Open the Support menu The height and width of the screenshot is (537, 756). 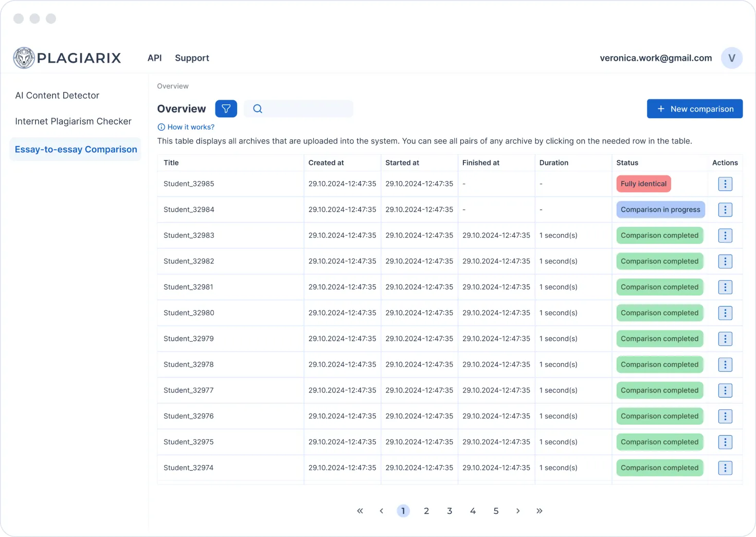pyautogui.click(x=192, y=58)
